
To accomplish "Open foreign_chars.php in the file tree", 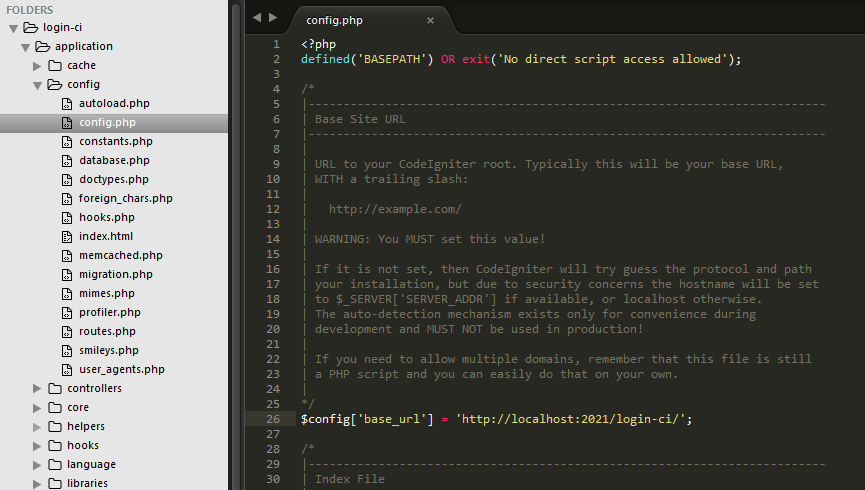I will click(126, 199).
